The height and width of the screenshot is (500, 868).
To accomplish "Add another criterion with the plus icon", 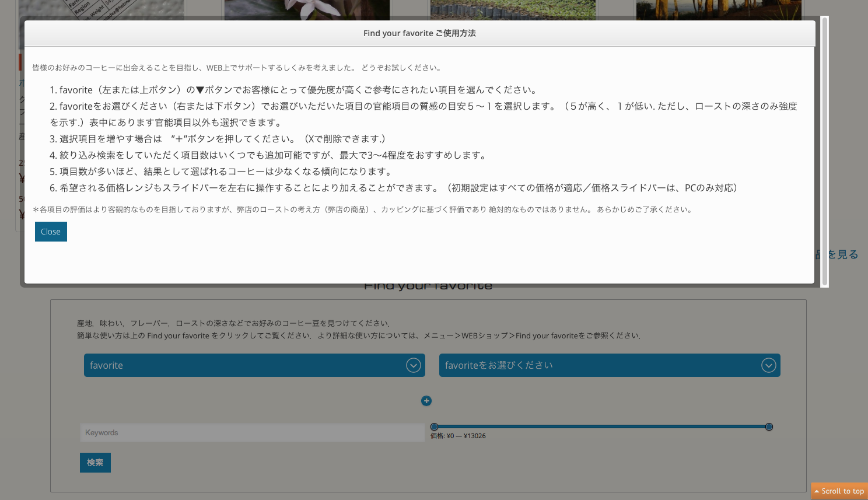I will 426,401.
